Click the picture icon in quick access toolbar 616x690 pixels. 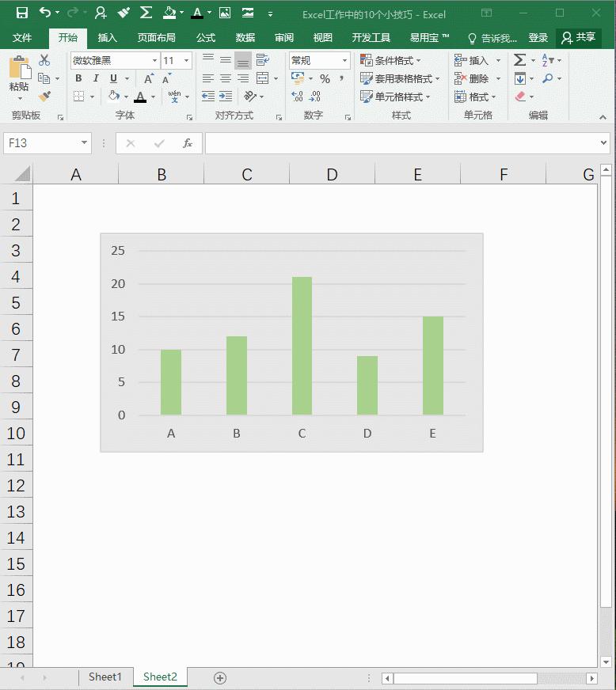tap(225, 13)
